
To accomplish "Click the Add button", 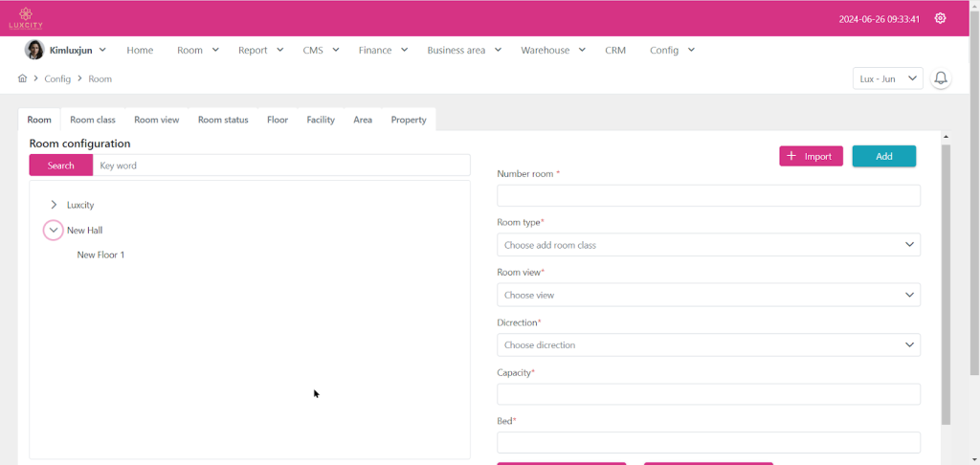I will pos(883,156).
